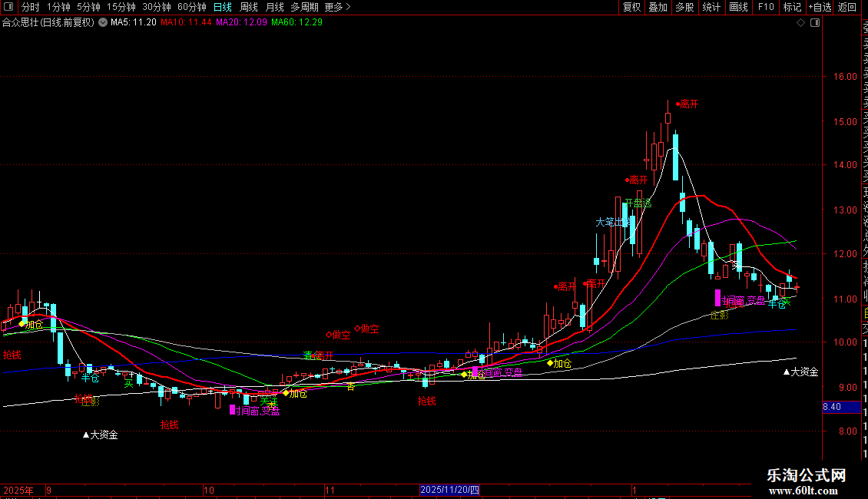Click the 大笔出货 blue signal label
This screenshot has width=868, height=499.
pos(613,223)
